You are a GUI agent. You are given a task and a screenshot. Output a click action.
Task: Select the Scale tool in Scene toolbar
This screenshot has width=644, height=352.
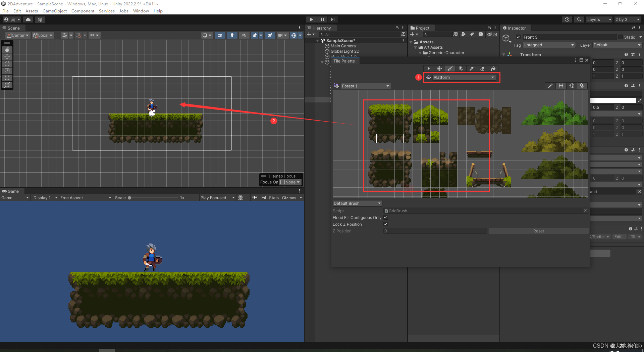click(7, 71)
